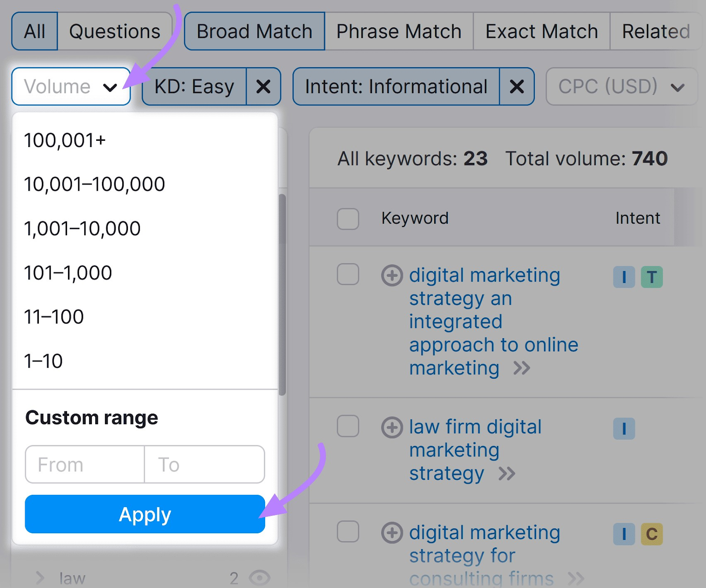Image resolution: width=706 pixels, height=588 pixels.
Task: Remove the 'KD: Easy' filter
Action: [x=263, y=87]
